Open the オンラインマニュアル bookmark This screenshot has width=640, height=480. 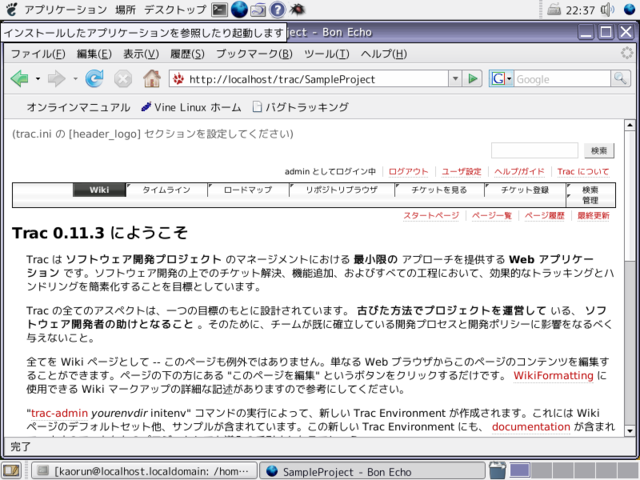[x=78, y=107]
